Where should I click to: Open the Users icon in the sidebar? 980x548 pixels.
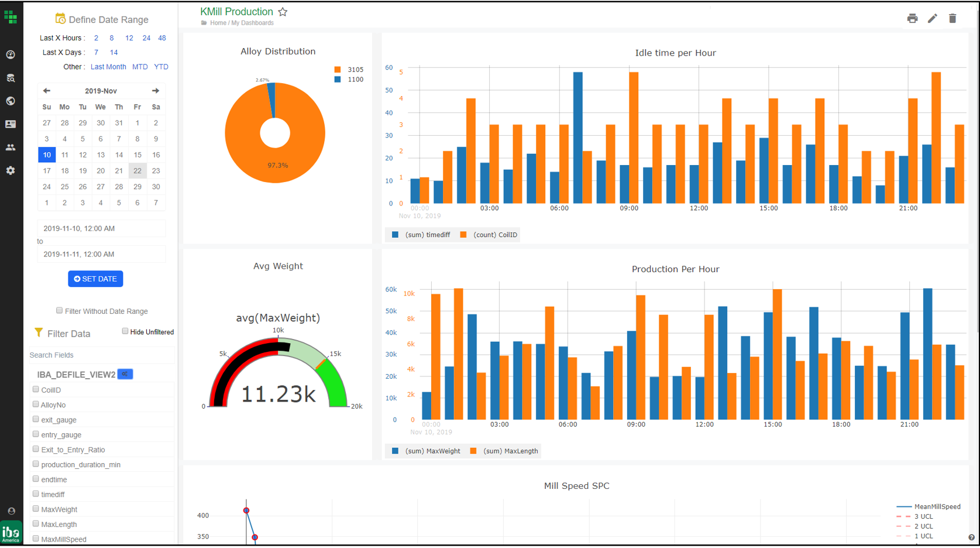point(11,147)
